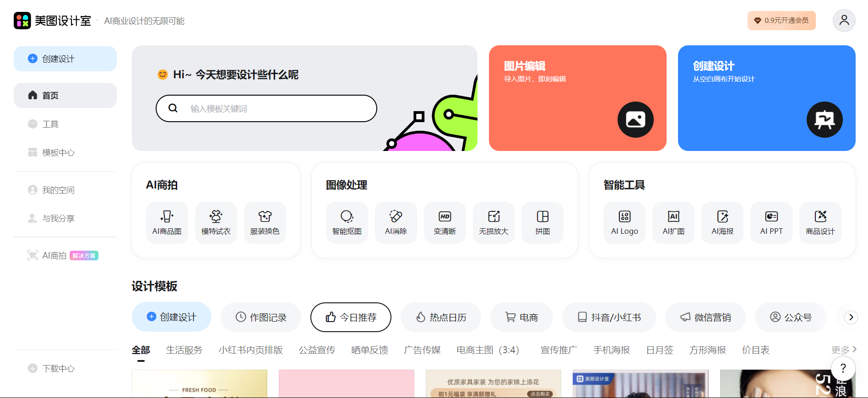868x398 pixels.
Task: Select the 生活服务 category tab
Action: coord(184,350)
